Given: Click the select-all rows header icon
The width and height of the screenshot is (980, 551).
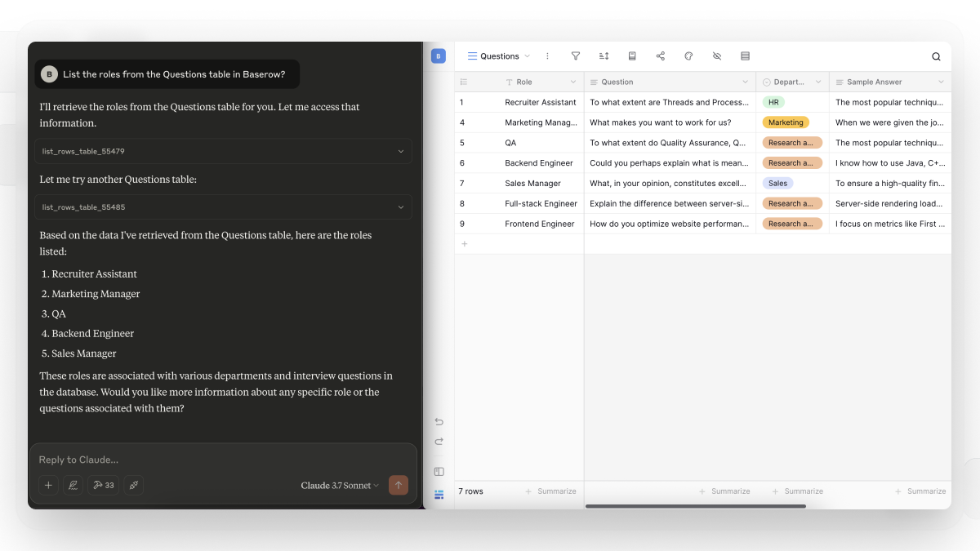Looking at the screenshot, I should (464, 82).
